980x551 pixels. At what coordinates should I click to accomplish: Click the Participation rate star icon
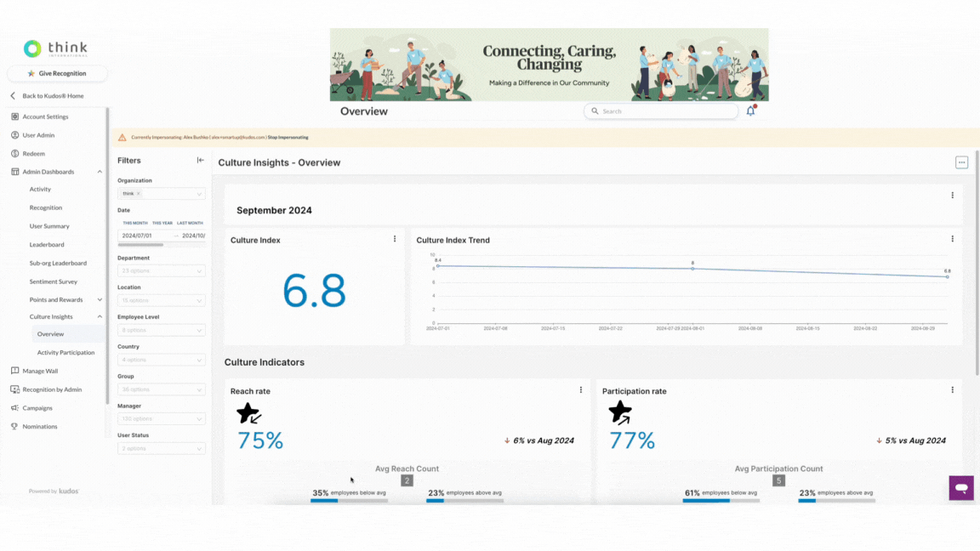coord(620,412)
